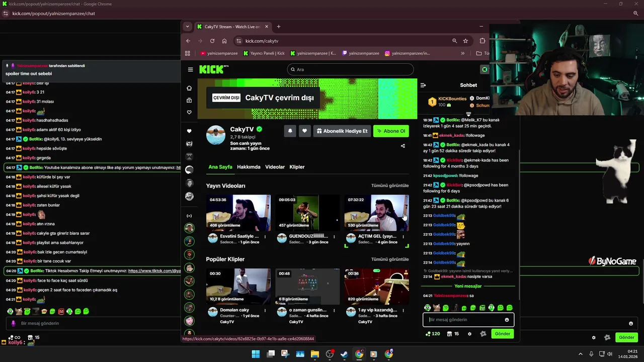Image resolution: width=644 pixels, height=362 pixels.
Task: Open the tab search dropdown arrow
Action: click(x=187, y=27)
